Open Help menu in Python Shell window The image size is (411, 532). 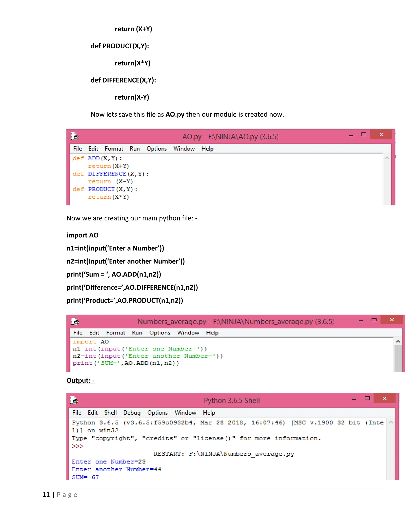(209, 413)
